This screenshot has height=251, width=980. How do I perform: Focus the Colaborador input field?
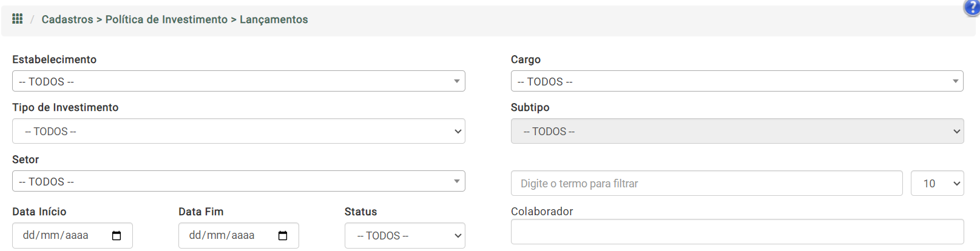click(x=737, y=232)
